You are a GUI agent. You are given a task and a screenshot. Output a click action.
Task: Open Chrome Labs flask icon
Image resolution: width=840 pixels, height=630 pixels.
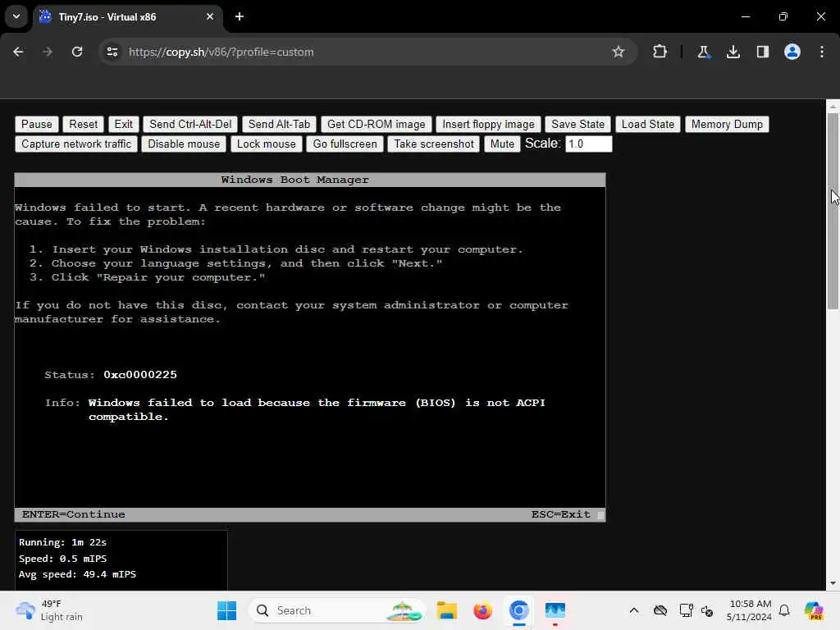pyautogui.click(x=703, y=52)
